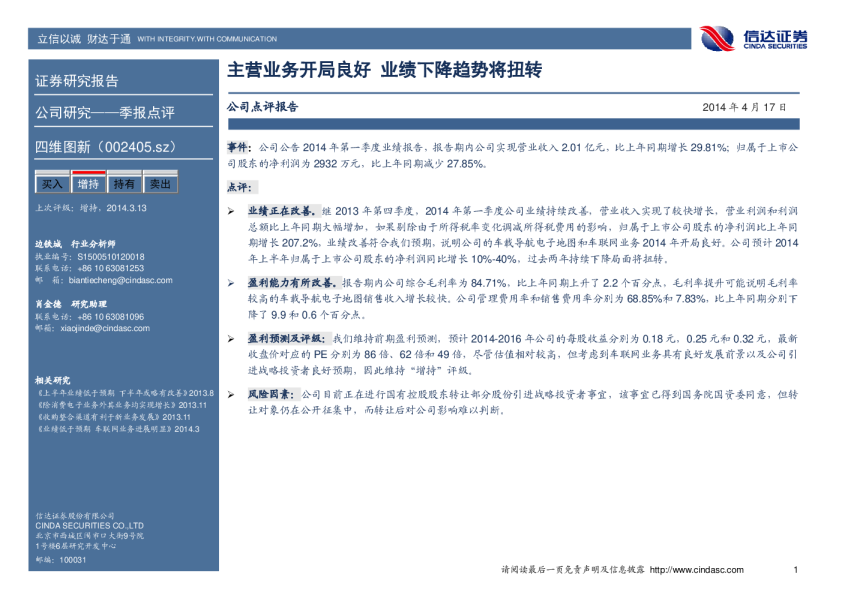Click the arrow bullet beside 风险因素
Image resolution: width=842 pixels, height=595 pixels.
(x=230, y=393)
